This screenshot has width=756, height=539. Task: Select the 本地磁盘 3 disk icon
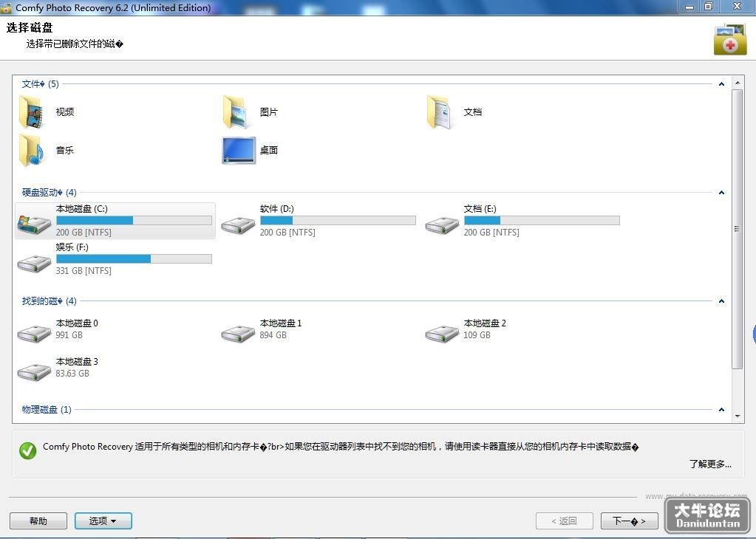pos(34,371)
